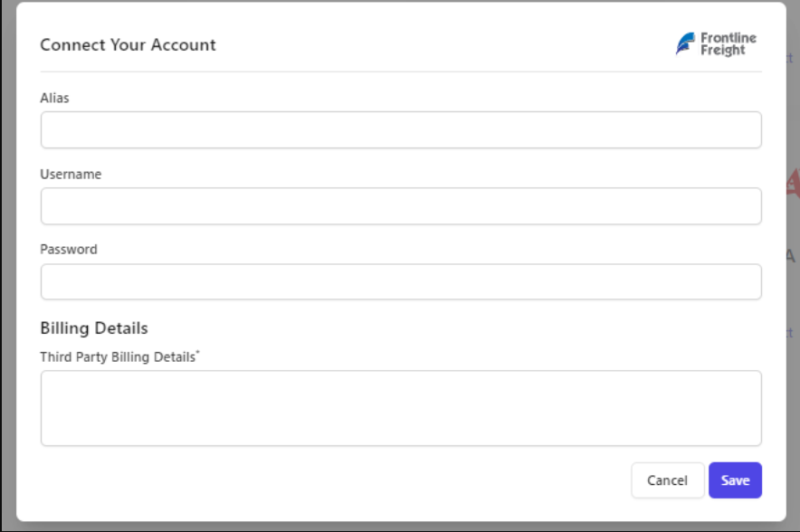Click the Alias field label

click(x=54, y=98)
